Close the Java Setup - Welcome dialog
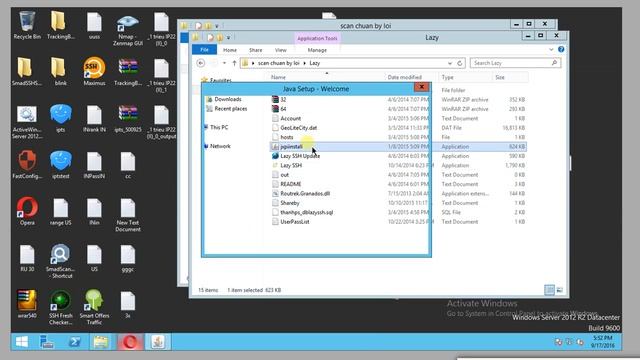The image size is (640, 360). pyautogui.click(x=421, y=87)
